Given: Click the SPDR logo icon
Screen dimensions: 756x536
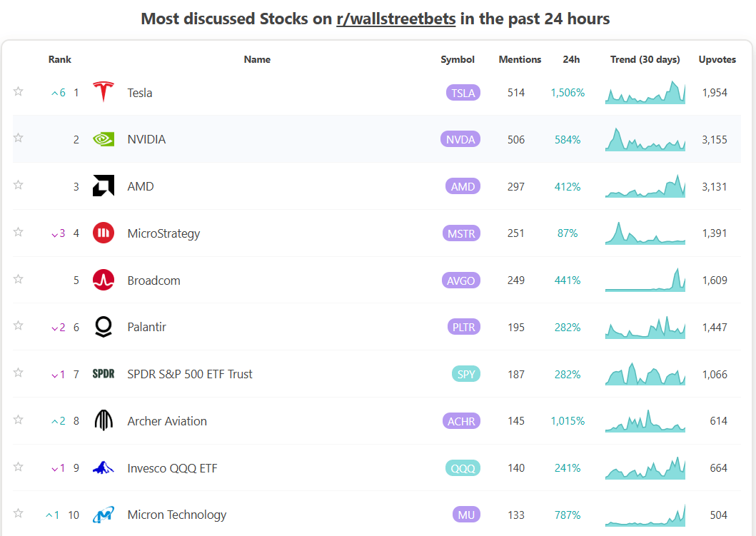Looking at the screenshot, I should [x=104, y=373].
